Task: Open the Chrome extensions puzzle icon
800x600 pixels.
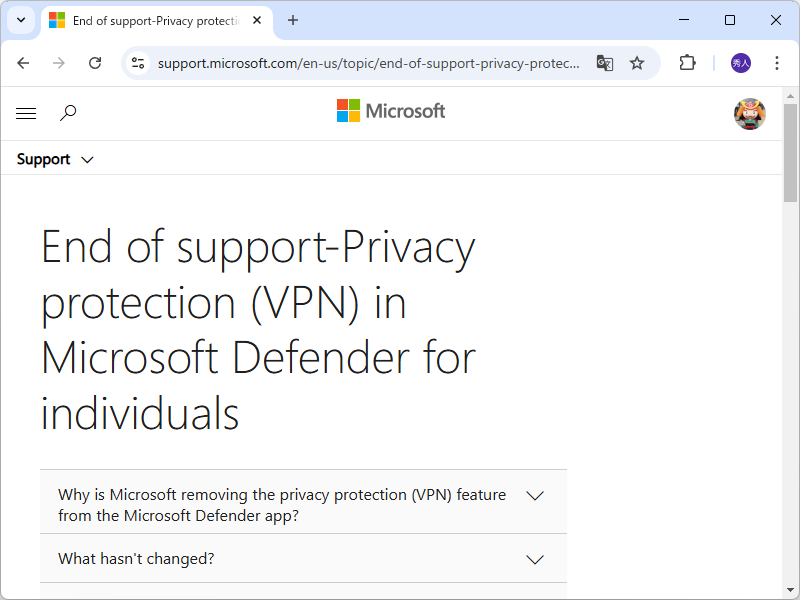Action: pos(687,63)
